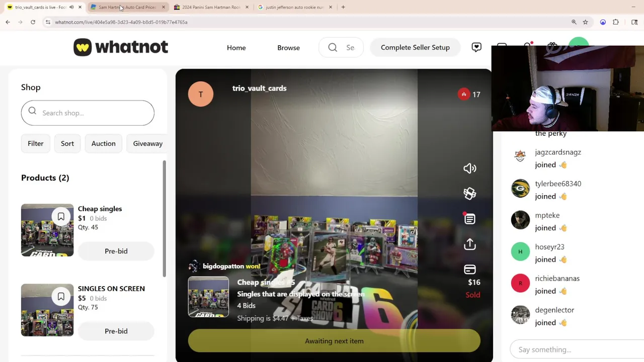The height and width of the screenshot is (362, 644).
Task: Open the shop Sort options
Action: pos(67,143)
